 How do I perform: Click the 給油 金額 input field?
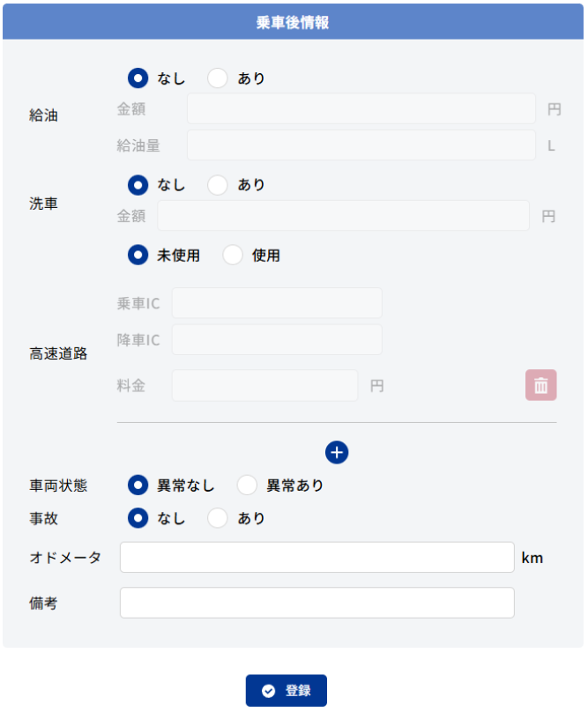pyautogui.click(x=361, y=108)
